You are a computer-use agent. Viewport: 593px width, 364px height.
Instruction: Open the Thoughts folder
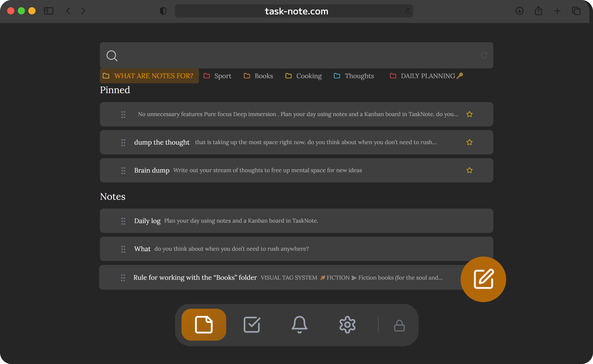point(354,76)
